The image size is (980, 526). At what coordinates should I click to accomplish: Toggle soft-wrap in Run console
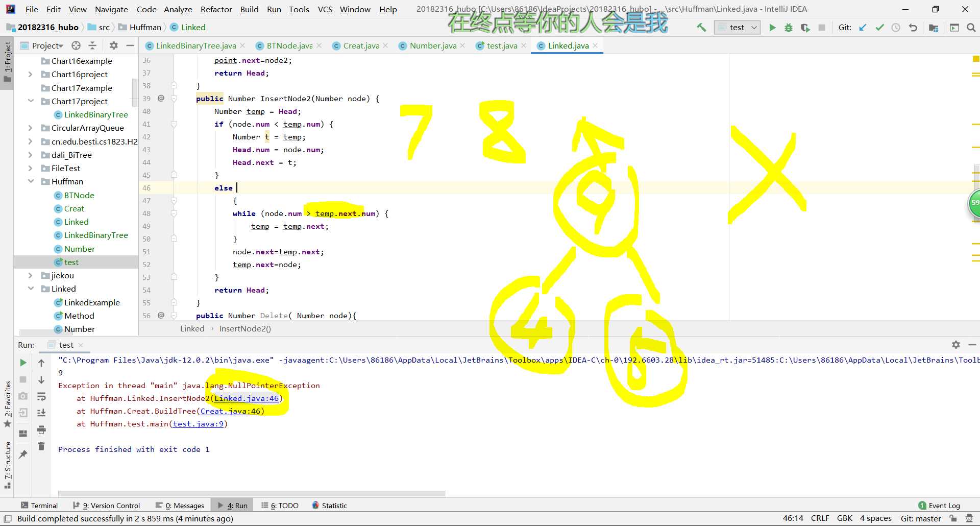point(41,396)
